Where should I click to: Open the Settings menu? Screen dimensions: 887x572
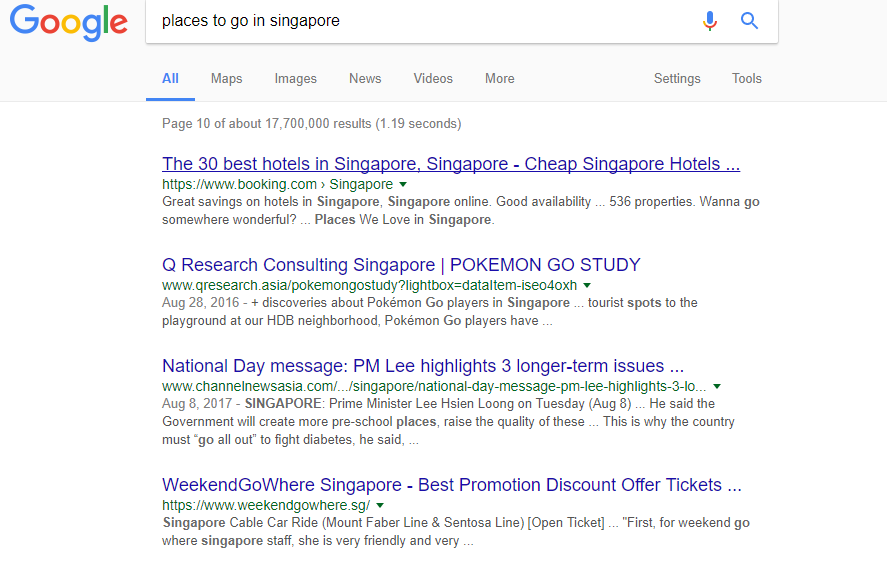[677, 79]
